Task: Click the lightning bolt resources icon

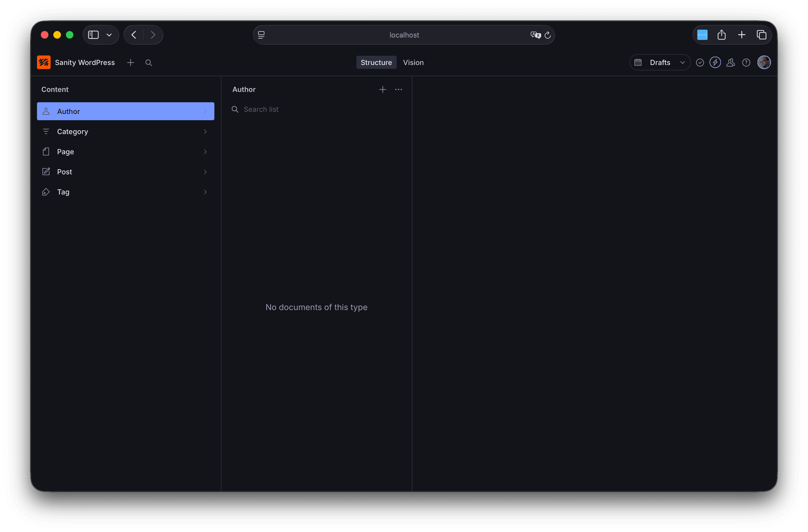Action: click(x=715, y=63)
